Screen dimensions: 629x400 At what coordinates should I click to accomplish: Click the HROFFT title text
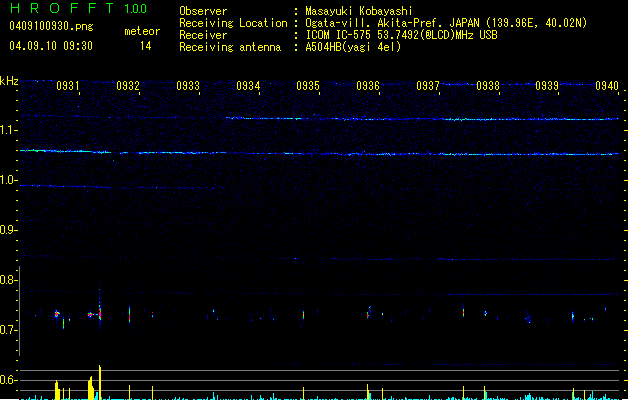pos(62,10)
